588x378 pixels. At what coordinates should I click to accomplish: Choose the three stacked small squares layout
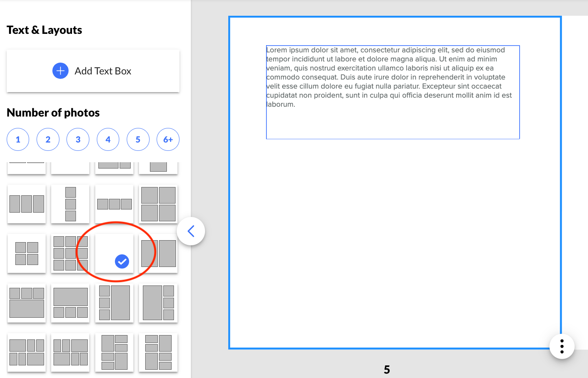coord(70,204)
